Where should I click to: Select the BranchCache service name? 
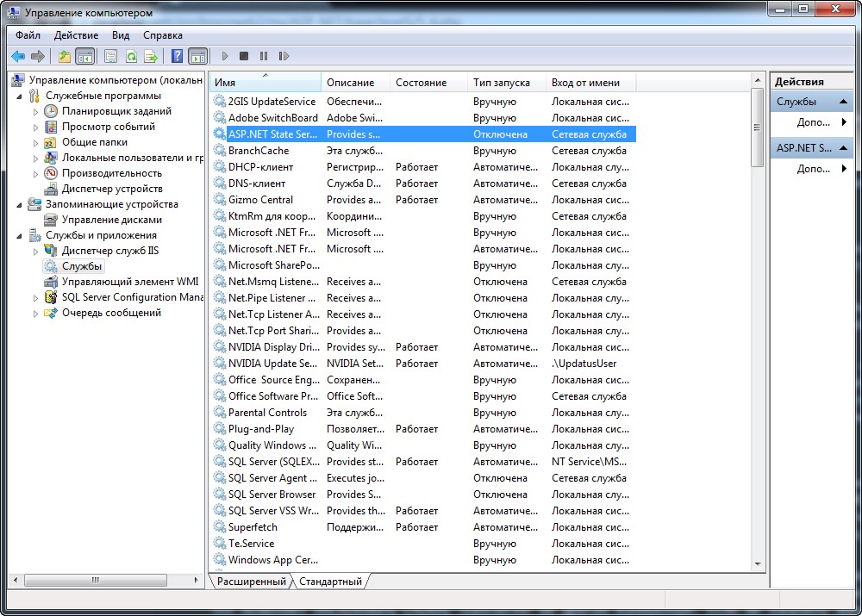[259, 151]
